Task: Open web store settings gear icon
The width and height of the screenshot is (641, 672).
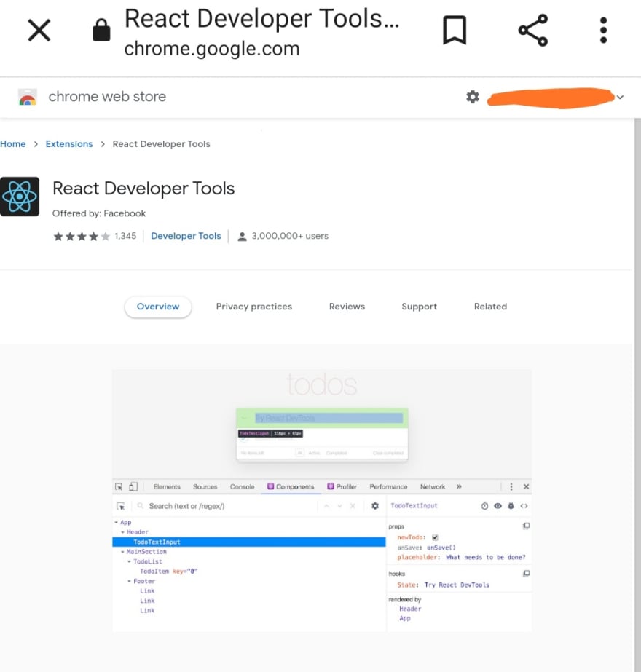Action: tap(473, 97)
